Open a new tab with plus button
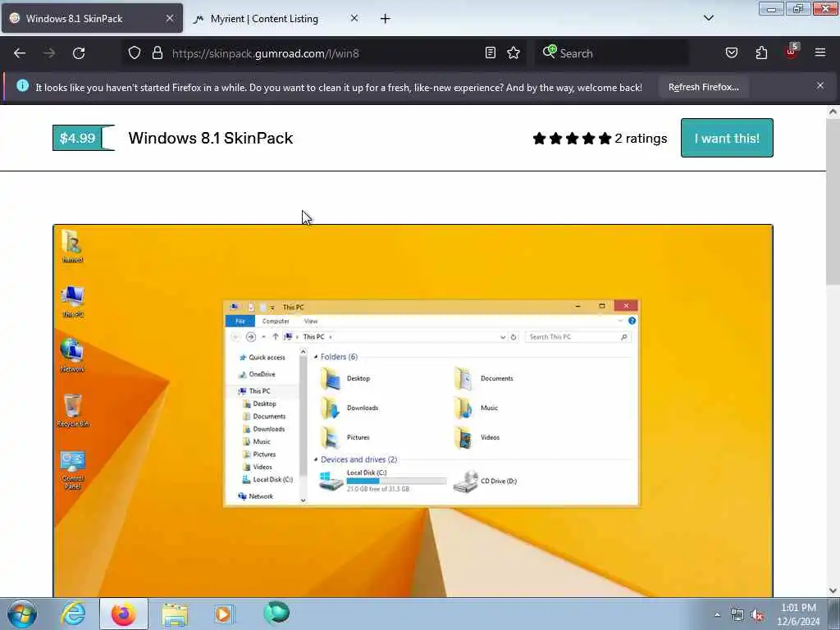The image size is (840, 630). click(386, 19)
